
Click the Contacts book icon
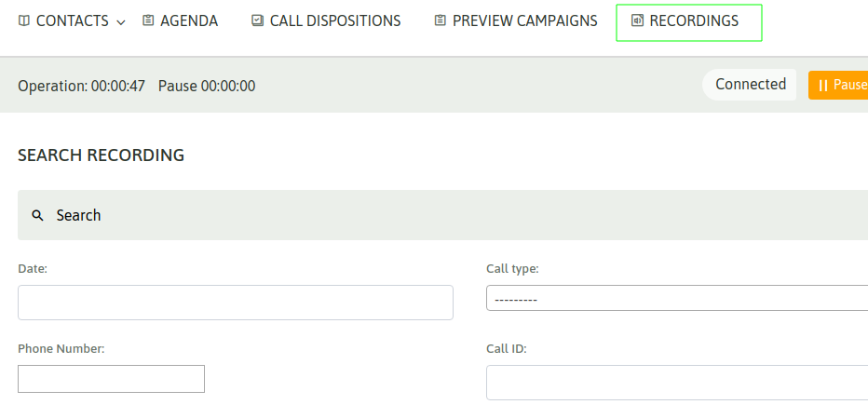tap(24, 20)
